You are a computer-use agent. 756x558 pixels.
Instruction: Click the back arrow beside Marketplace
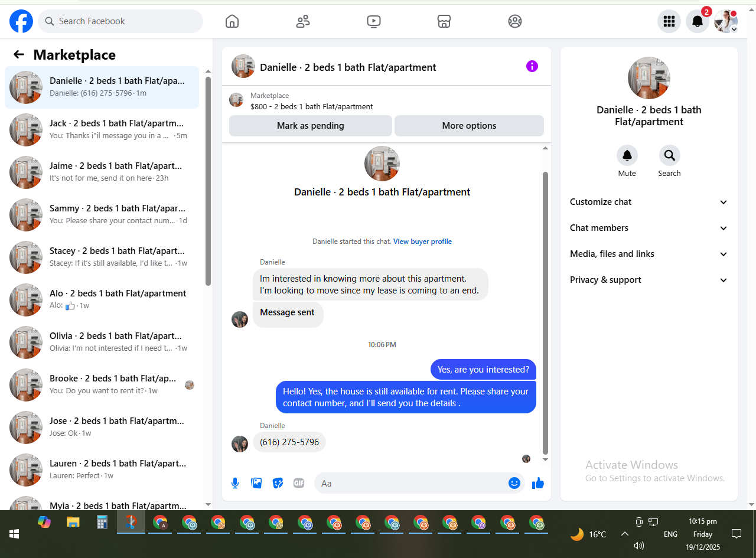(19, 55)
